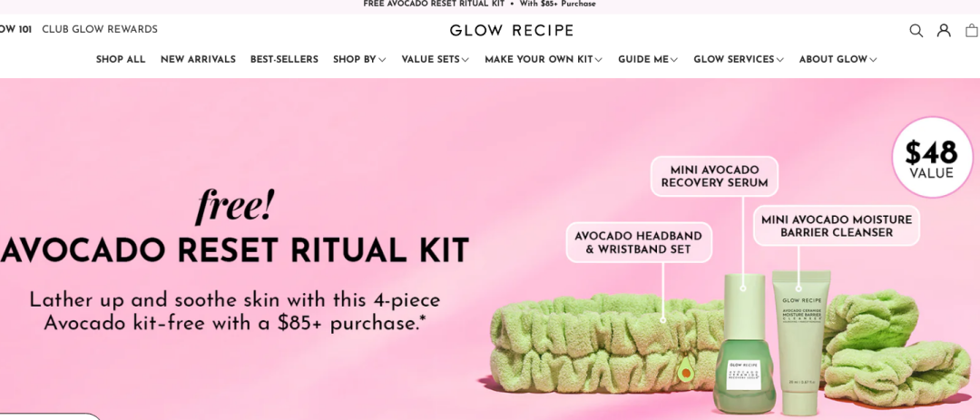
Task: Click the free Avocado Reset Ritual Kit announcement
Action: click(x=479, y=4)
